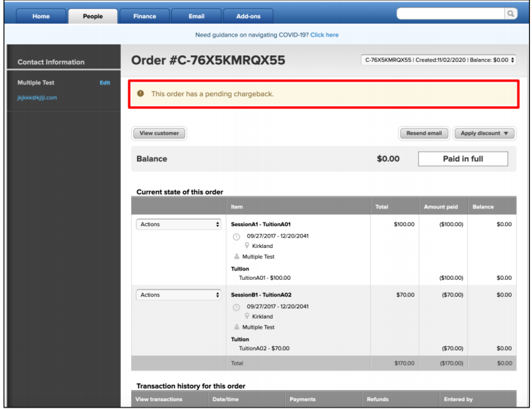This screenshot has height=409, width=532.
Task: Open the Apply discount menu
Action: click(x=485, y=133)
